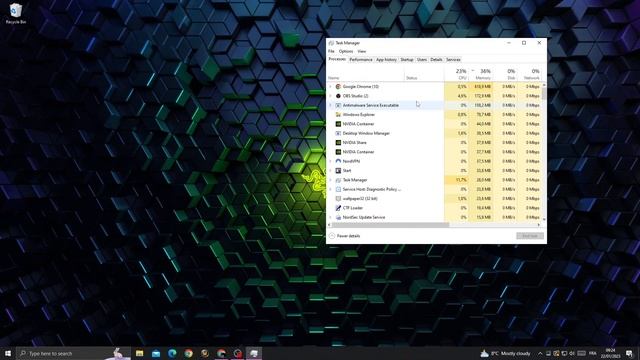Switch to the Users tab
The height and width of the screenshot is (360, 640).
(422, 60)
